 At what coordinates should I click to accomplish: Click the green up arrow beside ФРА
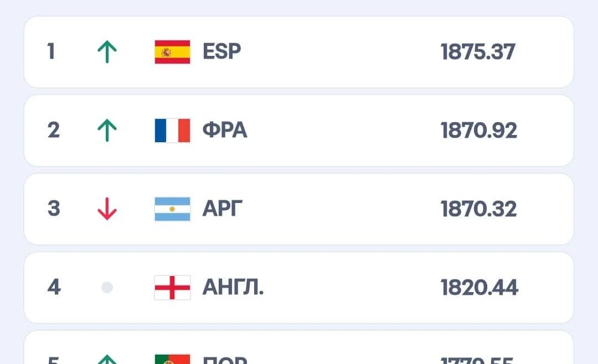tap(107, 131)
